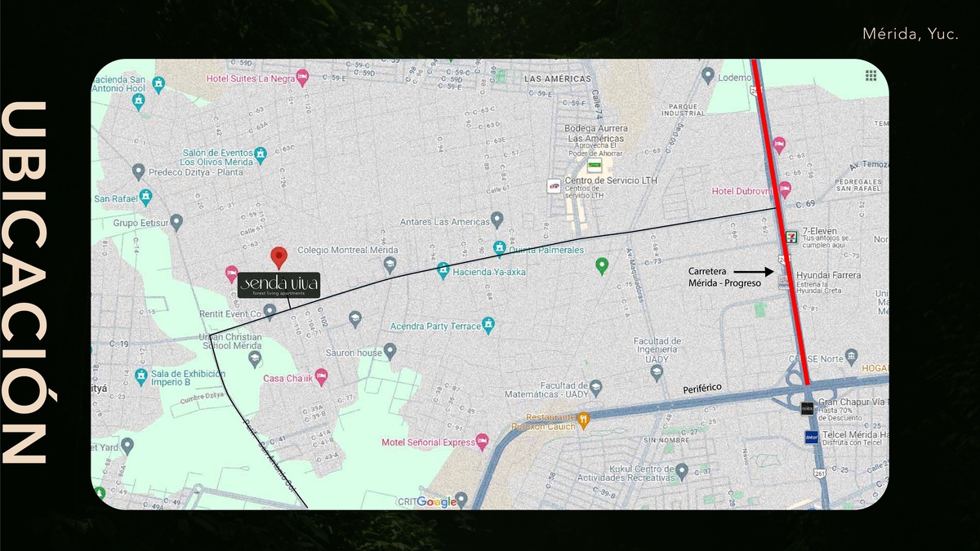Click the Lodemo location pin

[x=708, y=77]
